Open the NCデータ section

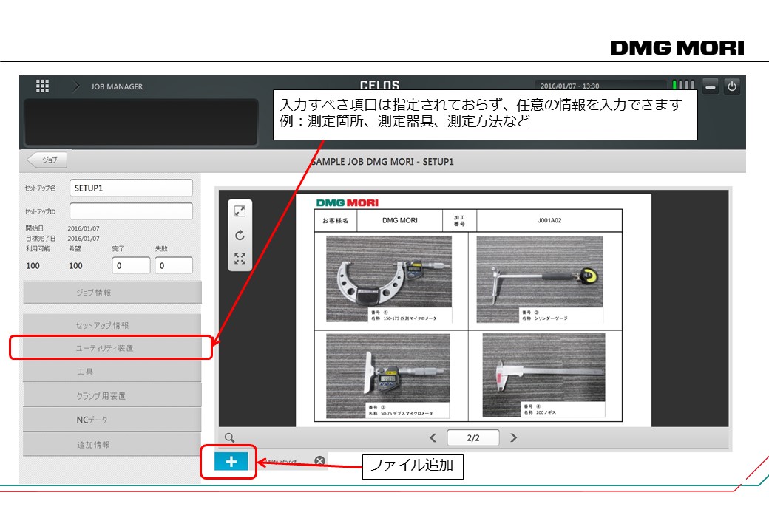(112, 420)
